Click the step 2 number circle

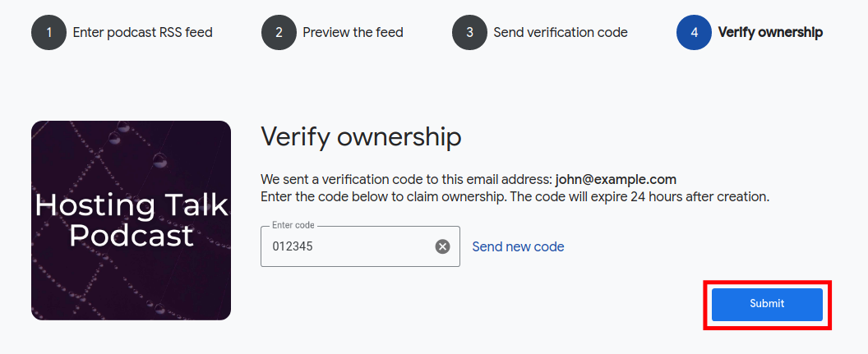(279, 33)
